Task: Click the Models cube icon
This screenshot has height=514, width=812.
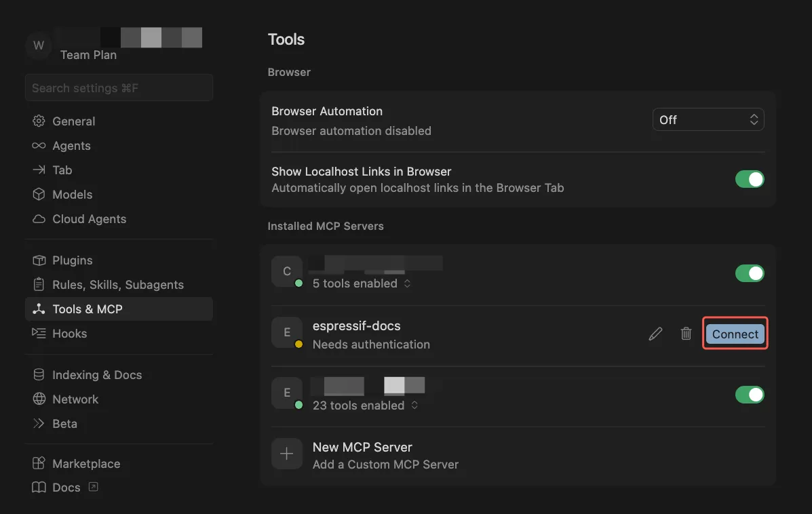Action: 39,195
